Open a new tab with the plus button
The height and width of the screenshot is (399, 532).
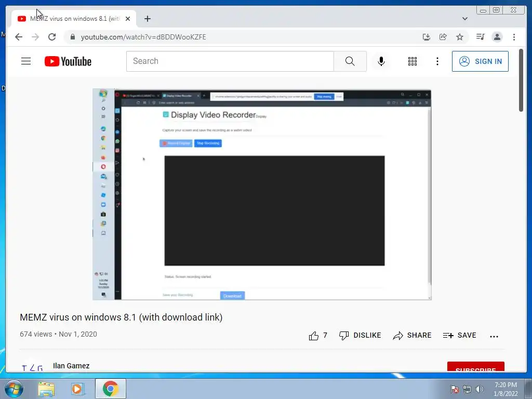[x=147, y=19]
